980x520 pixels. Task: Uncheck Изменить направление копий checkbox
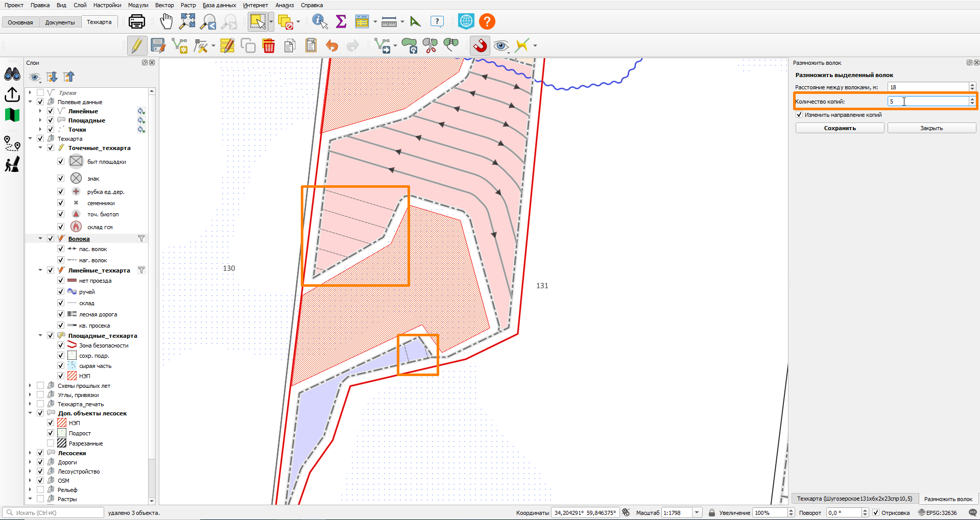click(x=799, y=115)
